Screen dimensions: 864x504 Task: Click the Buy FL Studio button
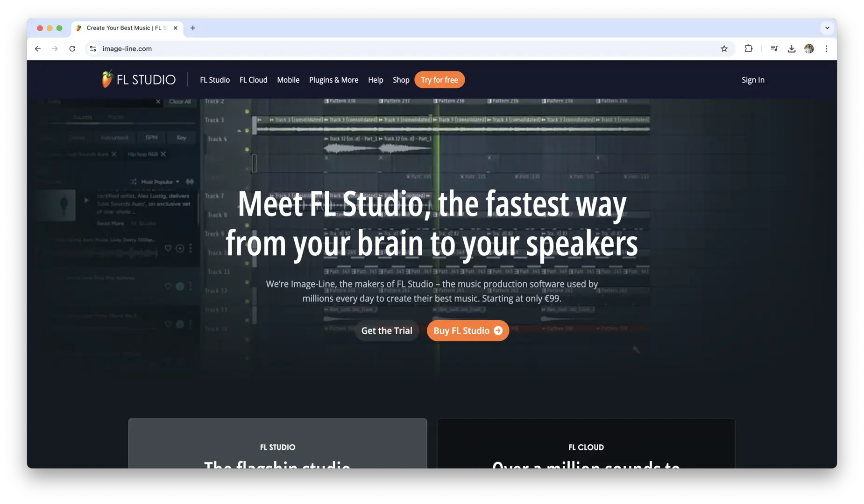point(468,330)
